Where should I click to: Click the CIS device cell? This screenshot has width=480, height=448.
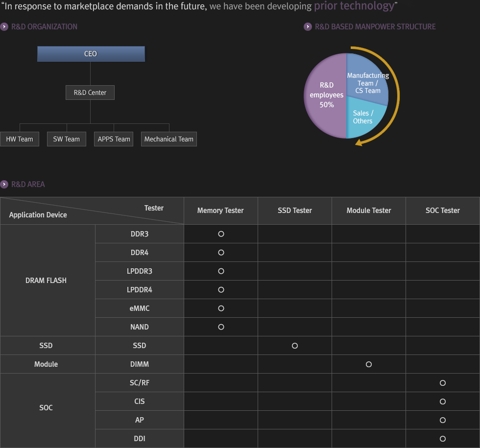140,401
